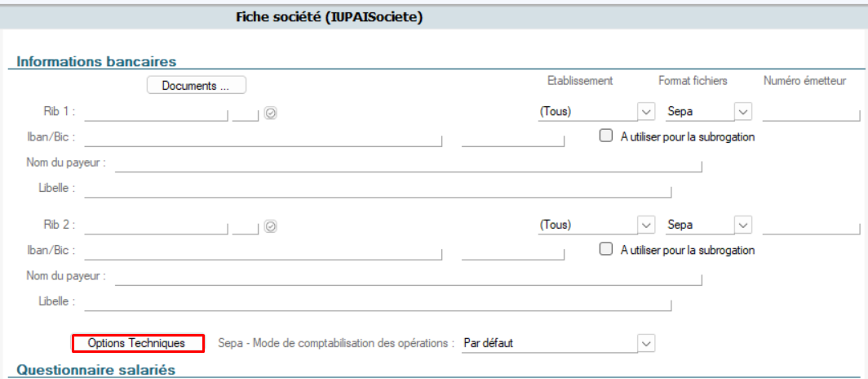Click the Documents ... button
This screenshot has width=868, height=379.
[x=196, y=85]
